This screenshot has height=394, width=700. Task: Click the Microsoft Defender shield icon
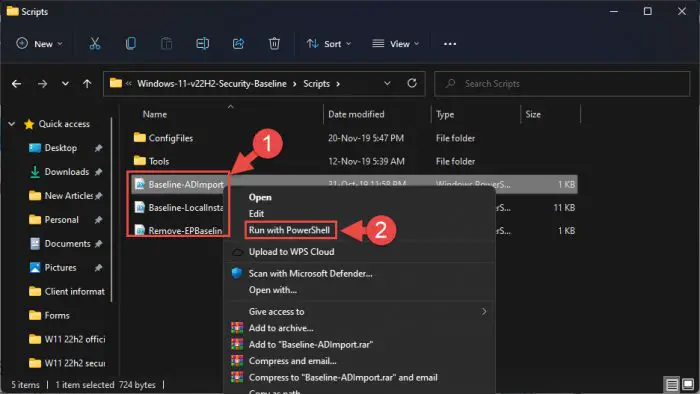coord(237,273)
